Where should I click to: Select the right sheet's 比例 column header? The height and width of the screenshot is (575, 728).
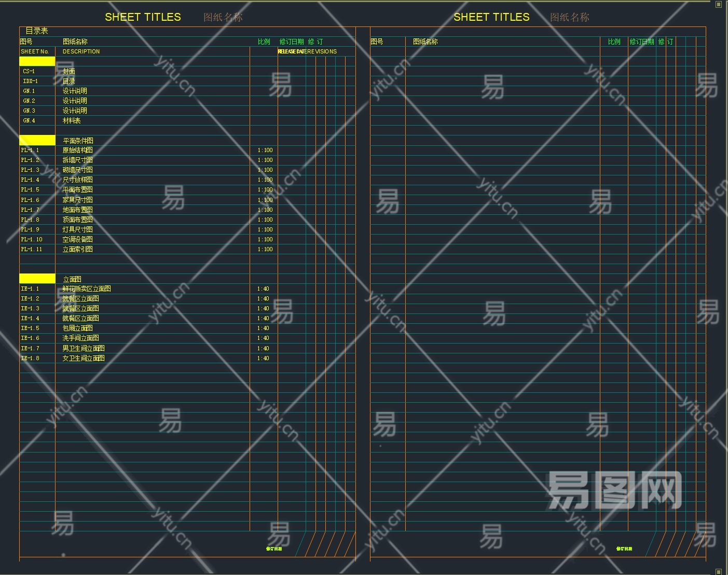pyautogui.click(x=614, y=42)
